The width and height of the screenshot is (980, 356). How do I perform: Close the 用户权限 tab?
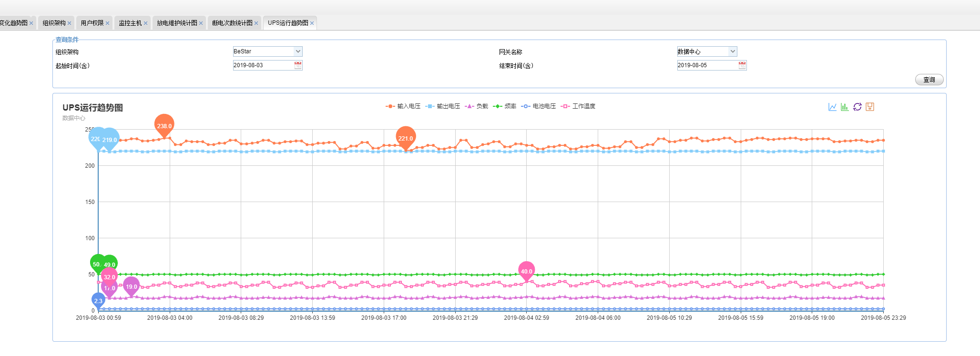pyautogui.click(x=108, y=23)
